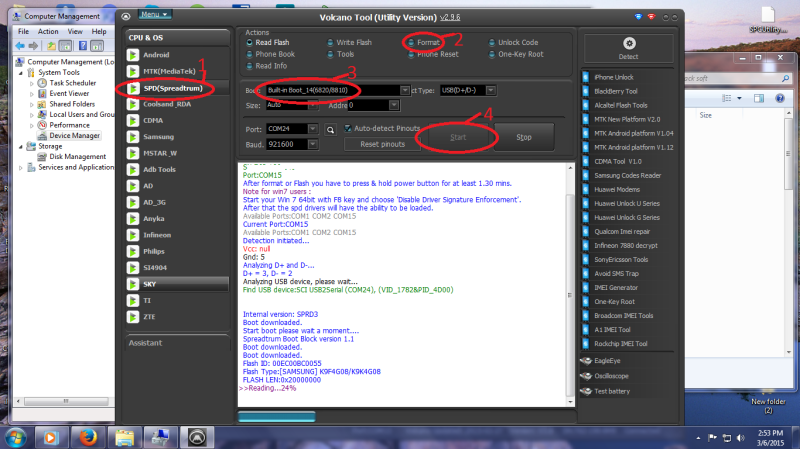This screenshot has width=800, height=449.
Task: Open the Size dropdown
Action: [313, 105]
